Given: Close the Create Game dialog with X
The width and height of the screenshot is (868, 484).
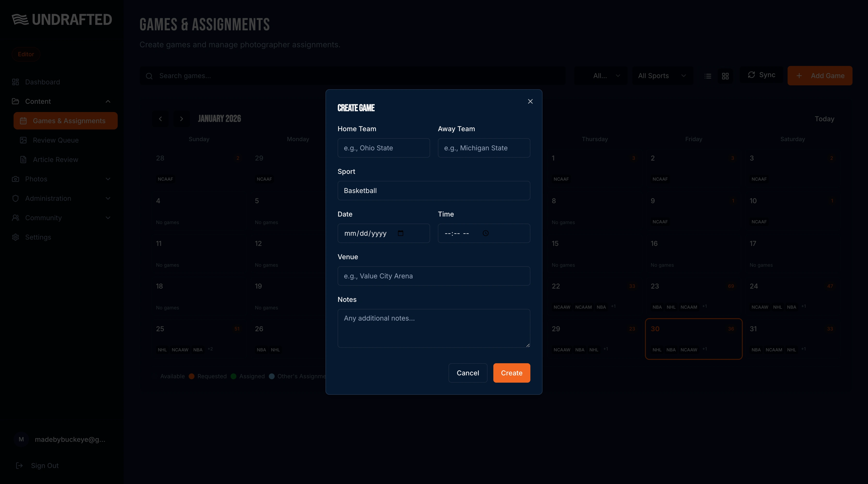Looking at the screenshot, I should point(530,102).
